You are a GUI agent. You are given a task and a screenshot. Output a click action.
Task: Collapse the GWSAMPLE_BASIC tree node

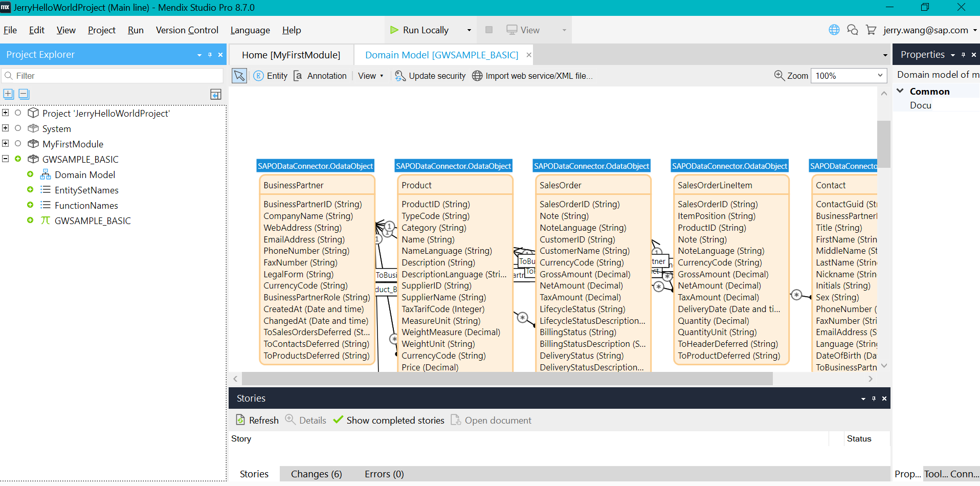(x=6, y=159)
